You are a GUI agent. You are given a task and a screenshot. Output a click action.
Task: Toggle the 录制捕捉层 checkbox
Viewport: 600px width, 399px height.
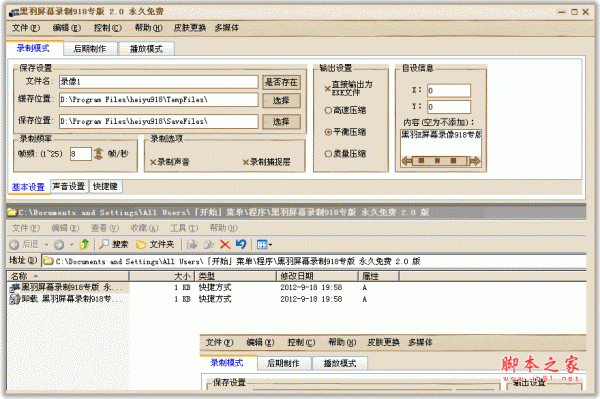click(266, 162)
